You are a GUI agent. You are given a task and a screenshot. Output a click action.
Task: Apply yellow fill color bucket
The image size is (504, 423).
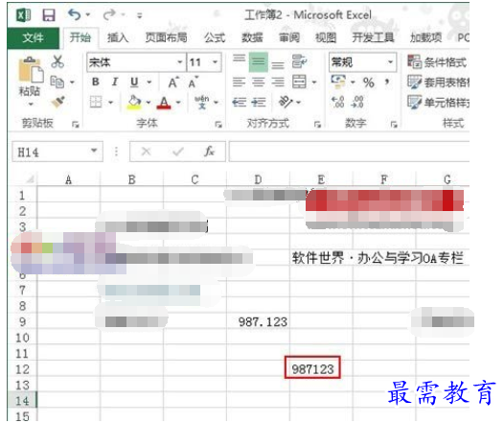(134, 103)
